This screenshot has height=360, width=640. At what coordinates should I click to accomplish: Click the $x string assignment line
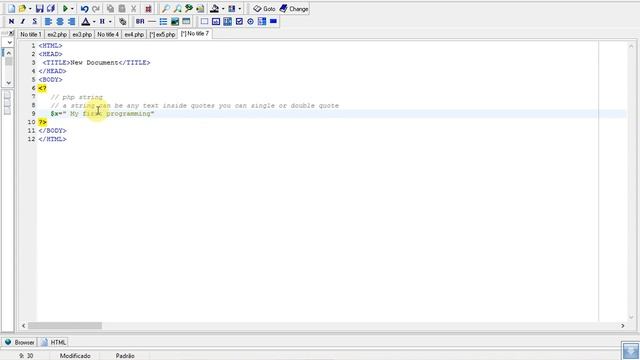pyautogui.click(x=102, y=114)
